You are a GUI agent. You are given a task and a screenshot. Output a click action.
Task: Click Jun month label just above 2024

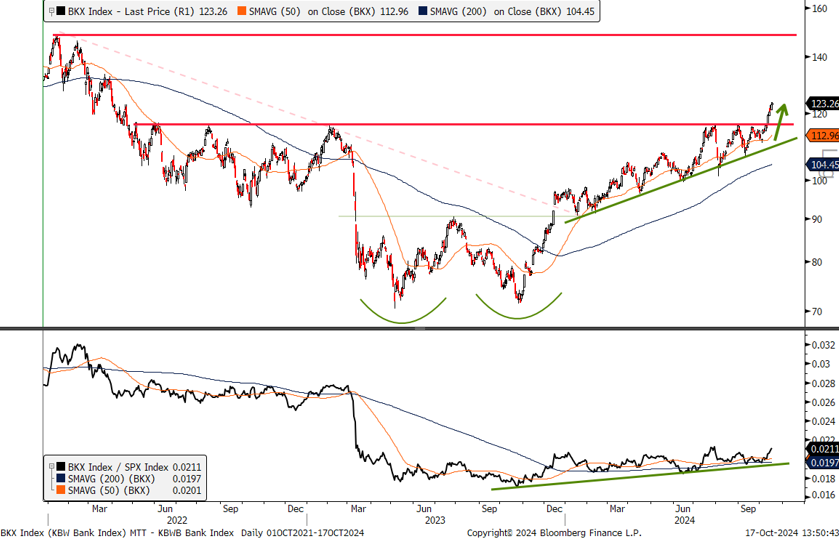tap(682, 509)
